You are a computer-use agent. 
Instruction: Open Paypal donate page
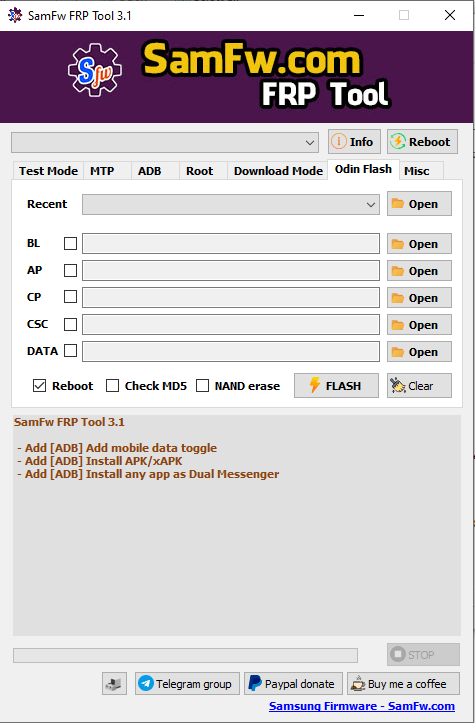(x=293, y=683)
